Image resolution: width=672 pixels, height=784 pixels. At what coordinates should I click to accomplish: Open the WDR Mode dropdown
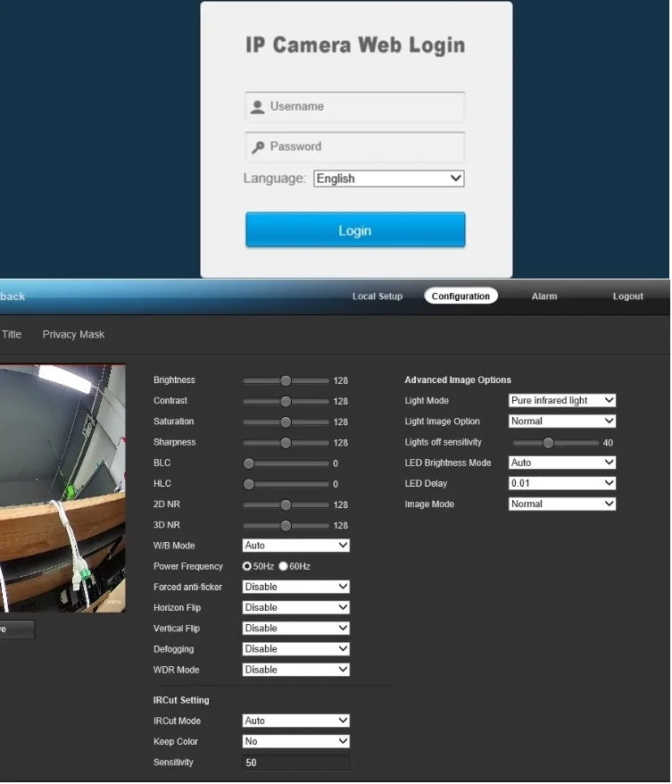click(x=295, y=670)
